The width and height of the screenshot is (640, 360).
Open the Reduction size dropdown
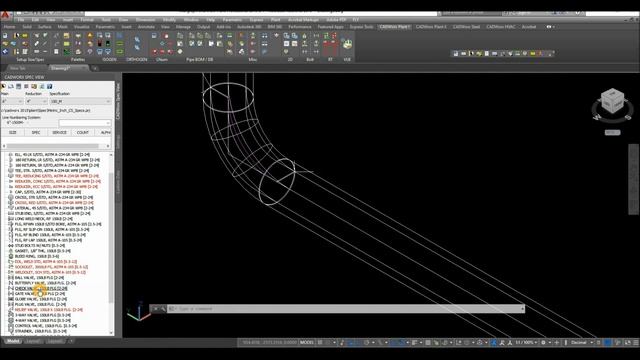[x=36, y=101]
